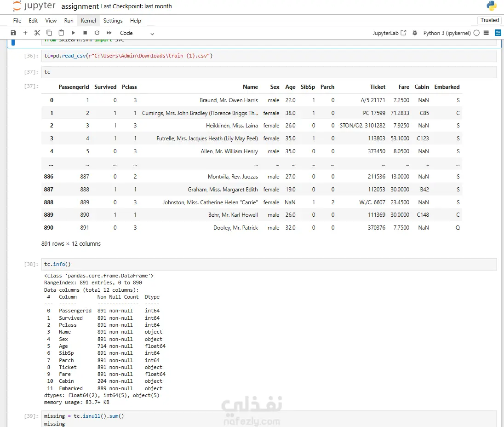
Task: Click the Embarked row showing 889 non-null
Action: click(x=104, y=388)
